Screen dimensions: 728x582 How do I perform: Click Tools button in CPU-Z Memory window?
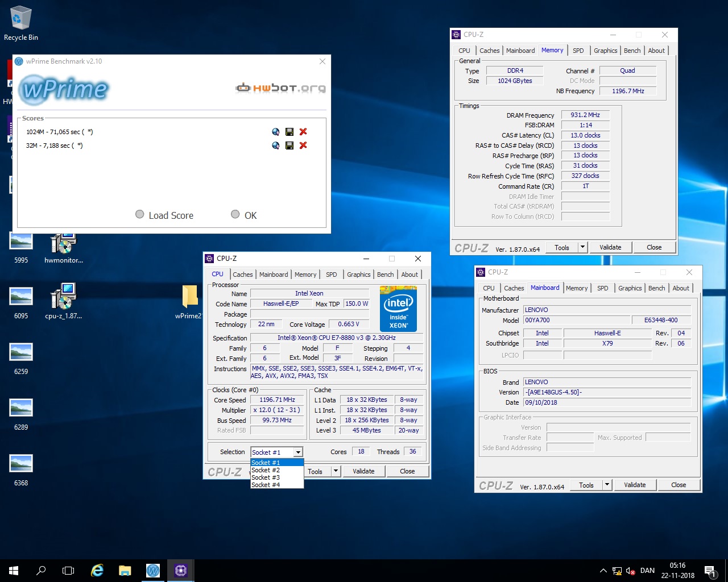(562, 247)
